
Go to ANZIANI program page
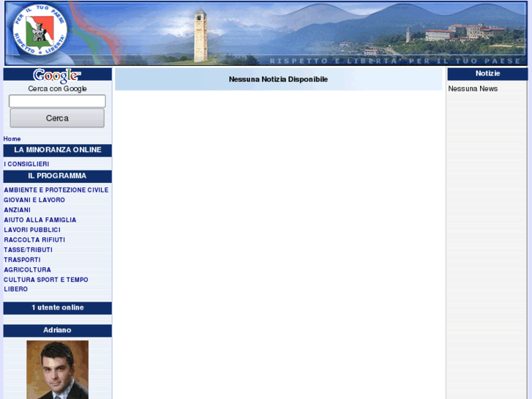(x=17, y=210)
